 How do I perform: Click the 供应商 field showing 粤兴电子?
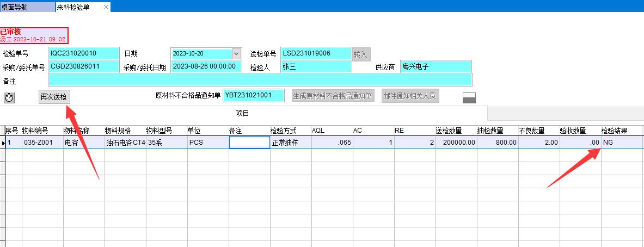[x=436, y=66]
